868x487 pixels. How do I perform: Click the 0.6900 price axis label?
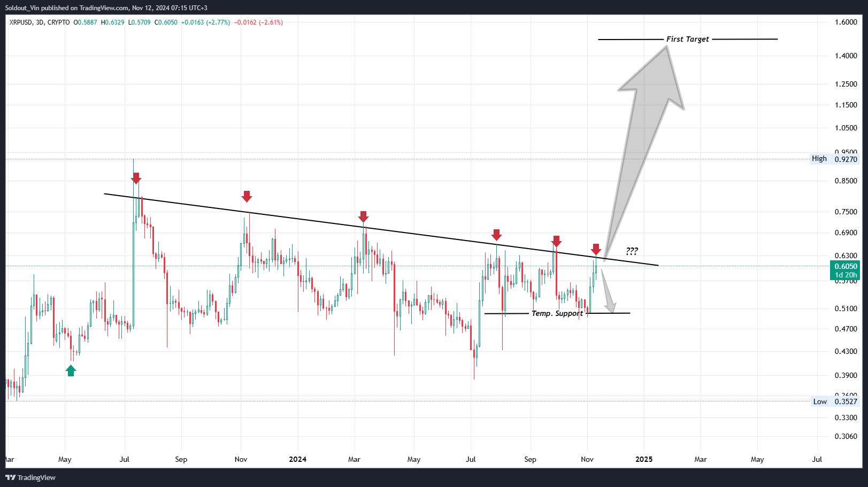point(846,233)
